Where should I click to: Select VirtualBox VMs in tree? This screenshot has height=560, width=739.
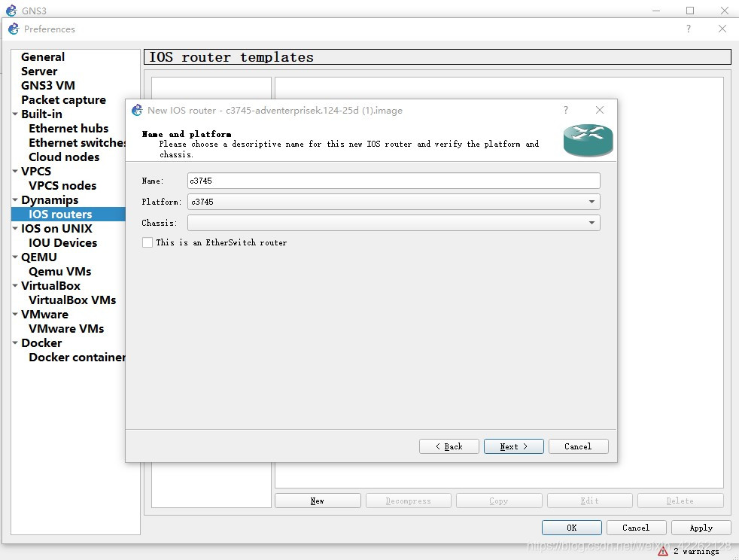[x=72, y=300]
